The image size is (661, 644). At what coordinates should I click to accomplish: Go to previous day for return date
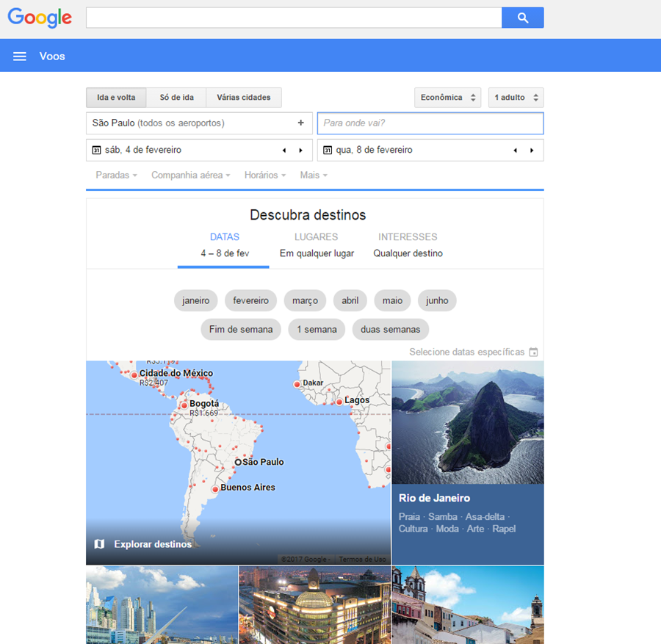(x=515, y=151)
